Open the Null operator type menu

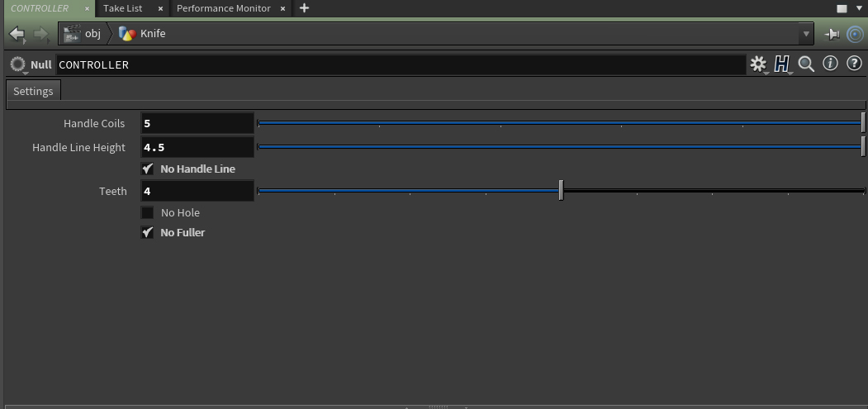click(x=18, y=64)
